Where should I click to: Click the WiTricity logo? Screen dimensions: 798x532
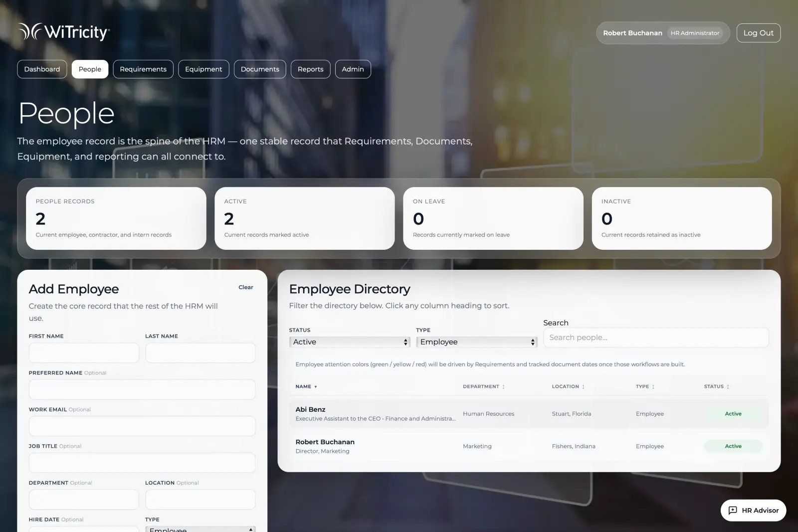coord(64,32)
